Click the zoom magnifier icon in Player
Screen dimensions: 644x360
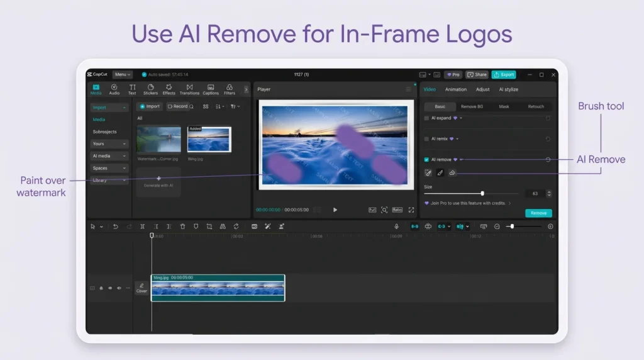(384, 210)
